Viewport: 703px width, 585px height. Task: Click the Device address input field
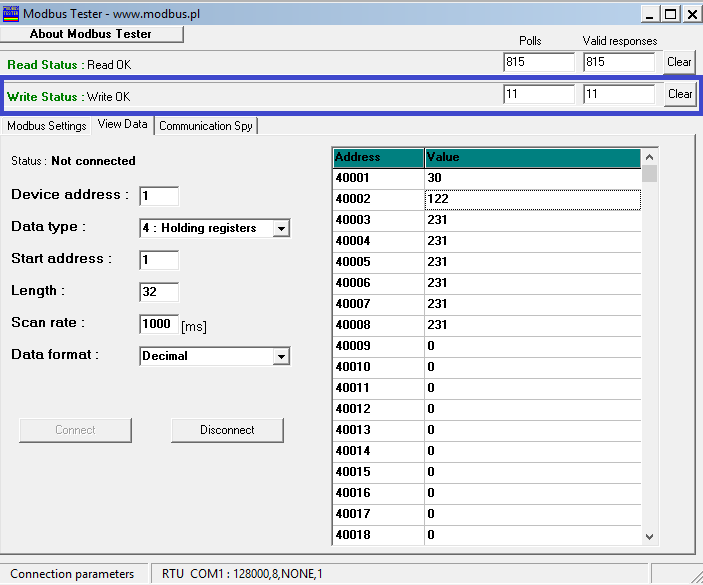[x=159, y=196]
